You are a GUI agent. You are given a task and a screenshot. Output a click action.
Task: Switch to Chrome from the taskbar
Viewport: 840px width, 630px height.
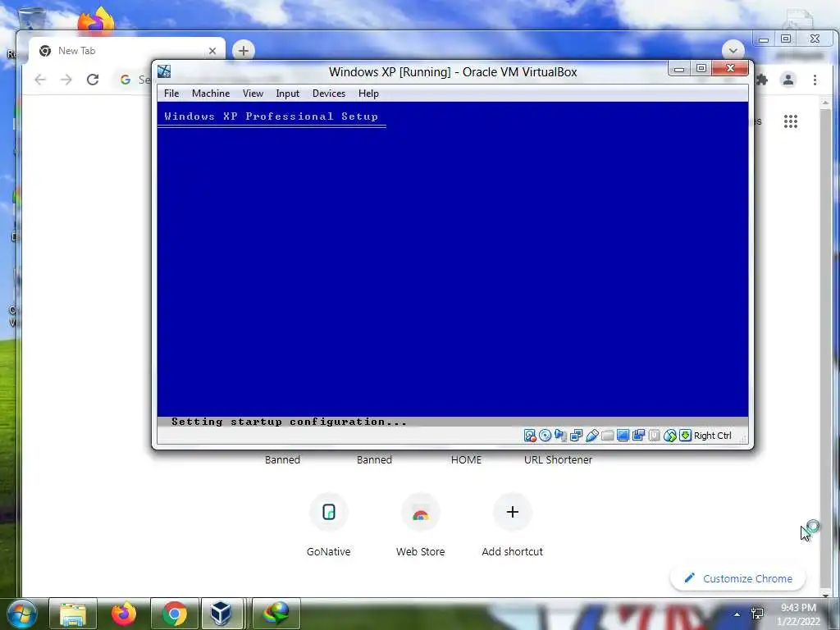point(175,614)
